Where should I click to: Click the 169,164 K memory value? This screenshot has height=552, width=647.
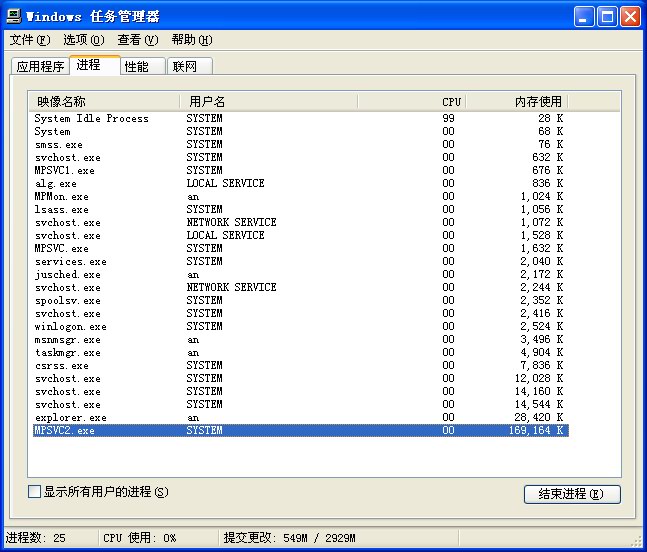click(x=536, y=430)
